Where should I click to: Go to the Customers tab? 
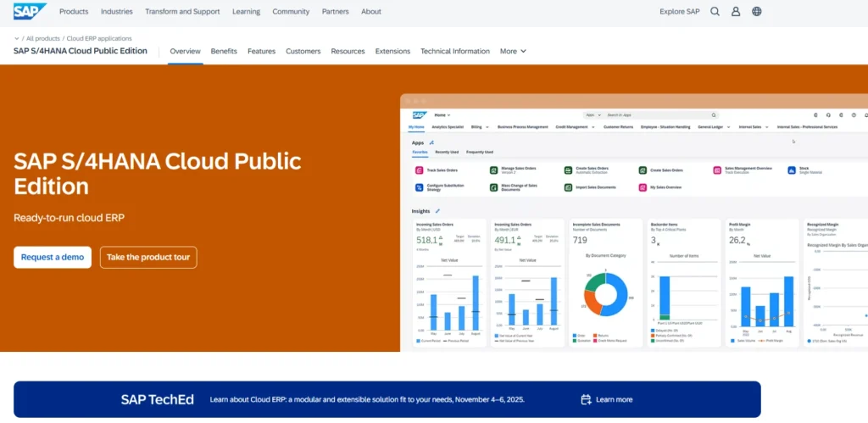[303, 51]
